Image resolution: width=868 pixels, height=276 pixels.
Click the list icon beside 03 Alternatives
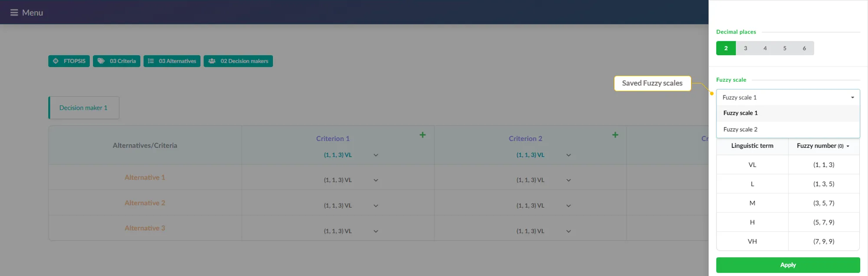[x=151, y=61]
